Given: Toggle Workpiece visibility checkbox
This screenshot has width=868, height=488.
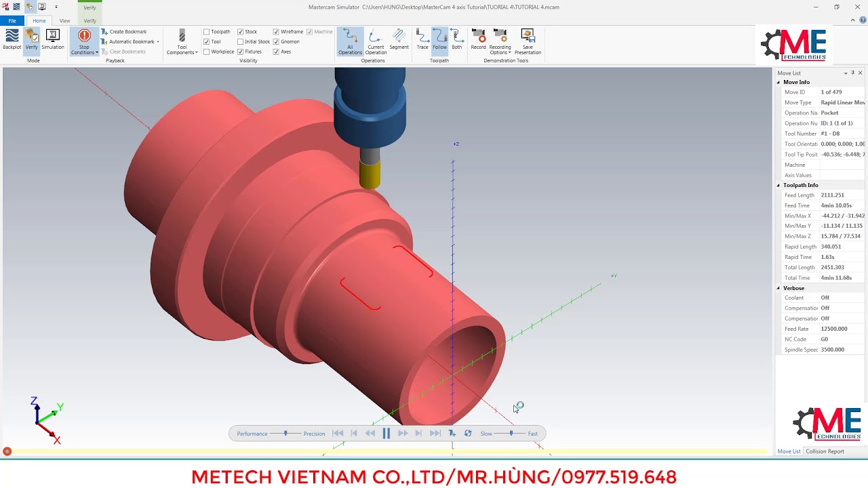Looking at the screenshot, I should 207,52.
